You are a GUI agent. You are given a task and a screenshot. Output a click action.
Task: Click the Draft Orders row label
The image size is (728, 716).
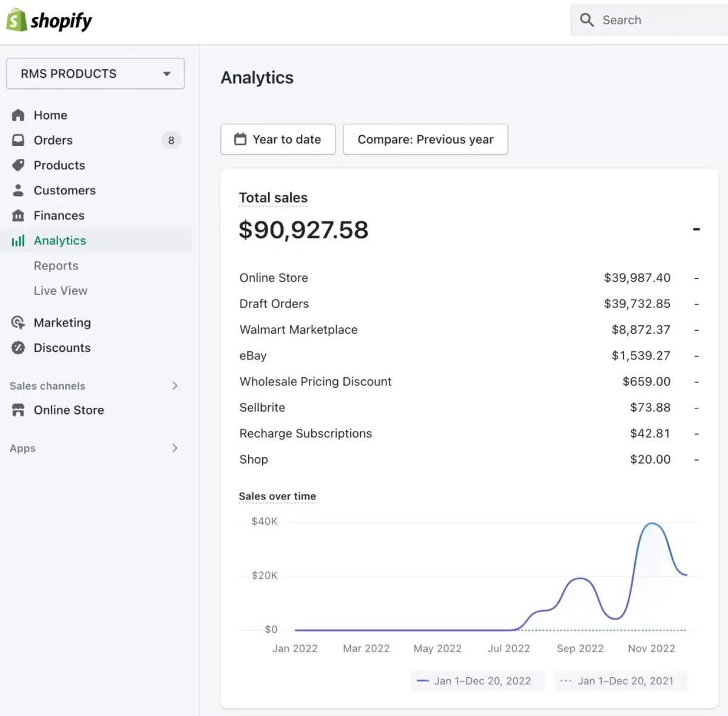(x=274, y=304)
